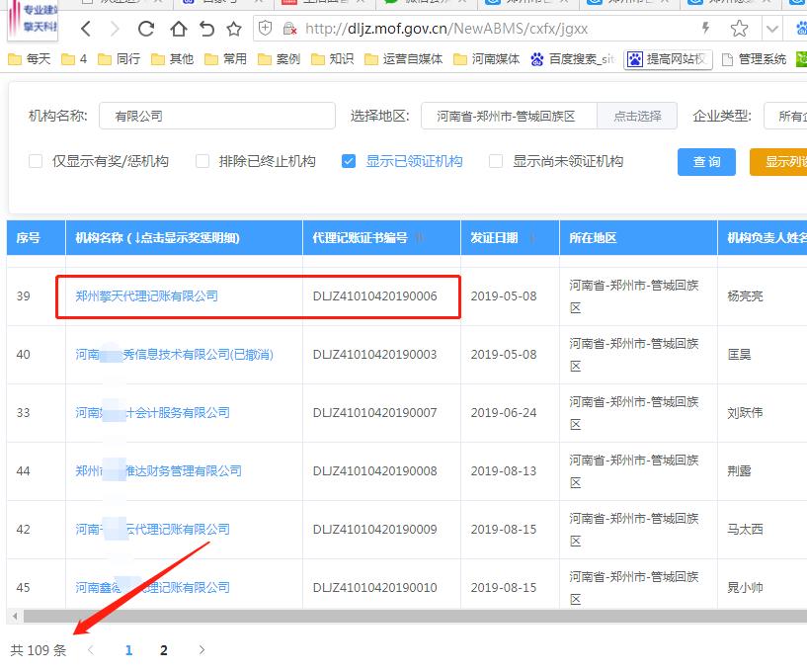Screen dimensions: 807x672
Task: Open the 提高网站权 bookmark
Action: (668, 59)
